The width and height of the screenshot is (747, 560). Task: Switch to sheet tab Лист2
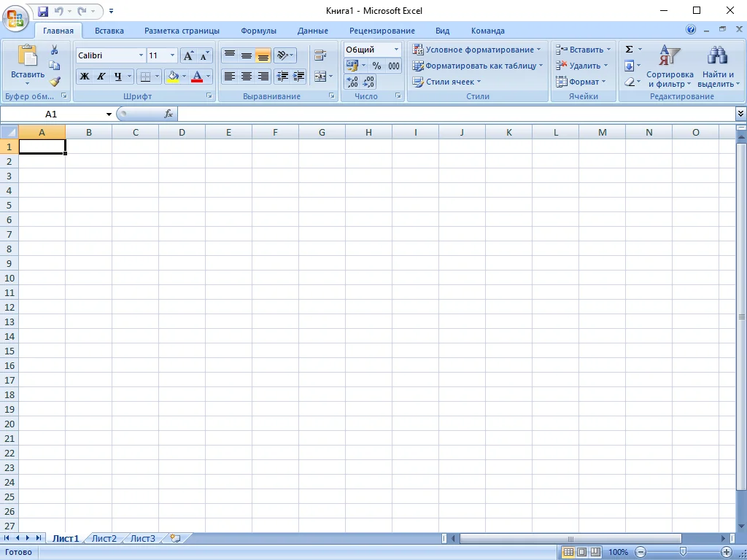pyautogui.click(x=104, y=539)
